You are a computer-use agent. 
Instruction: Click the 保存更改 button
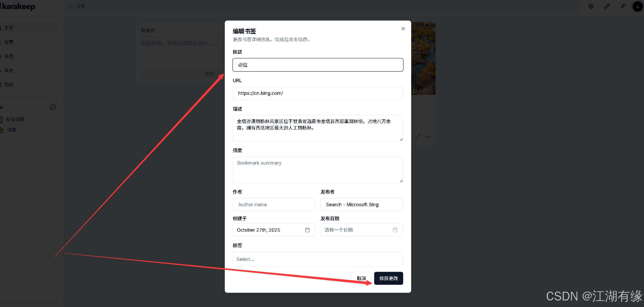(388, 278)
